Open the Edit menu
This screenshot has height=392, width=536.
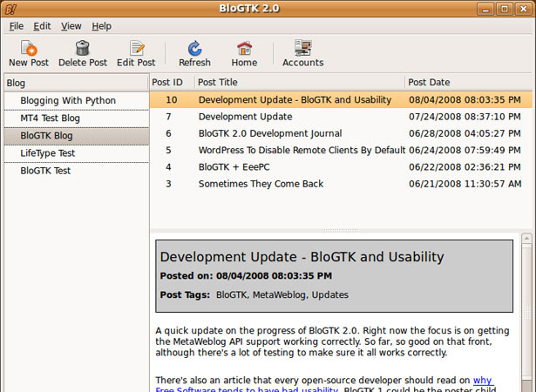pos(42,26)
